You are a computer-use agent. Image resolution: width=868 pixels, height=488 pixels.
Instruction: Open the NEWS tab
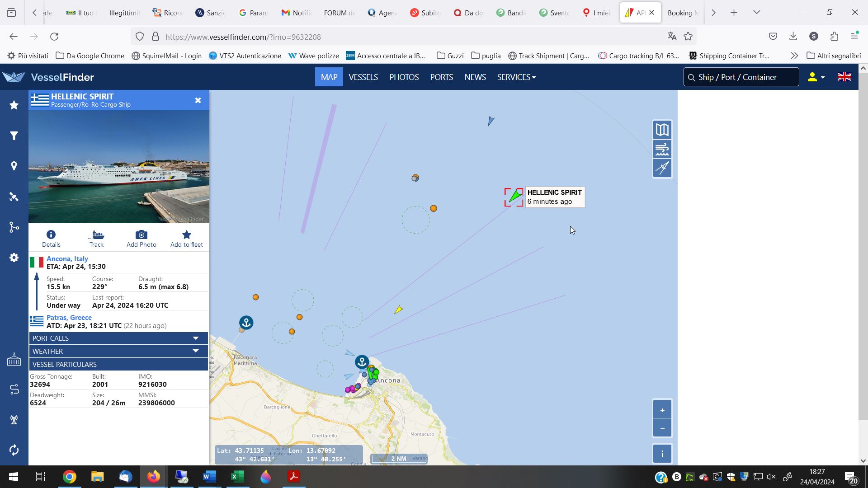tap(475, 77)
